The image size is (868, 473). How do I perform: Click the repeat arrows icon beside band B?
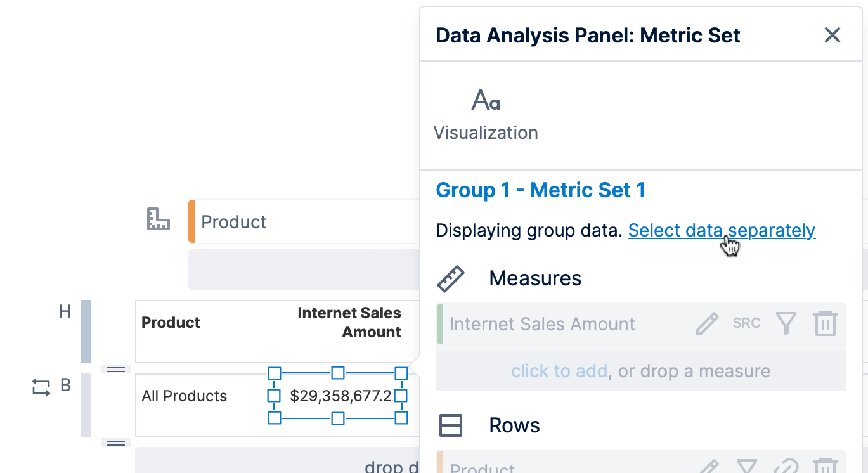tap(41, 388)
